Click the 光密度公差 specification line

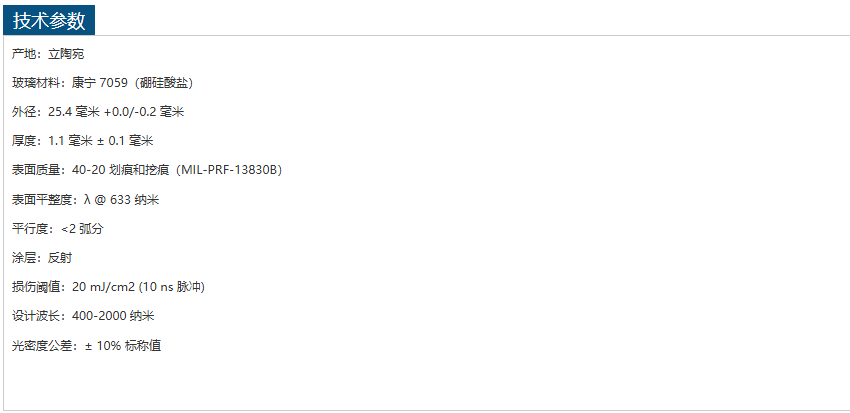coord(86,345)
